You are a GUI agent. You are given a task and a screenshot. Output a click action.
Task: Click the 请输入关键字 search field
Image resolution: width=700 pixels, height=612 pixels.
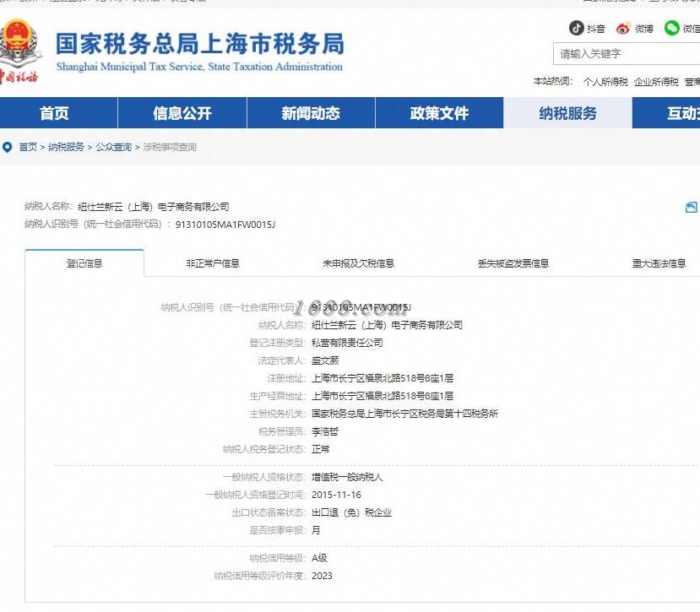pos(627,54)
